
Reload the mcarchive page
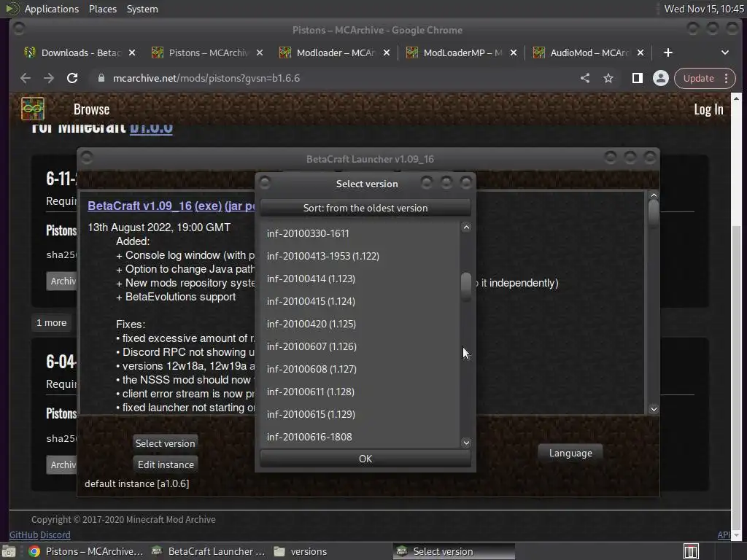[x=72, y=78]
